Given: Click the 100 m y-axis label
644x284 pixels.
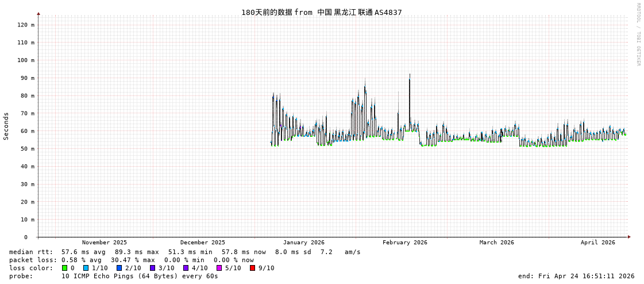Looking at the screenshot, I should click(x=26, y=60).
